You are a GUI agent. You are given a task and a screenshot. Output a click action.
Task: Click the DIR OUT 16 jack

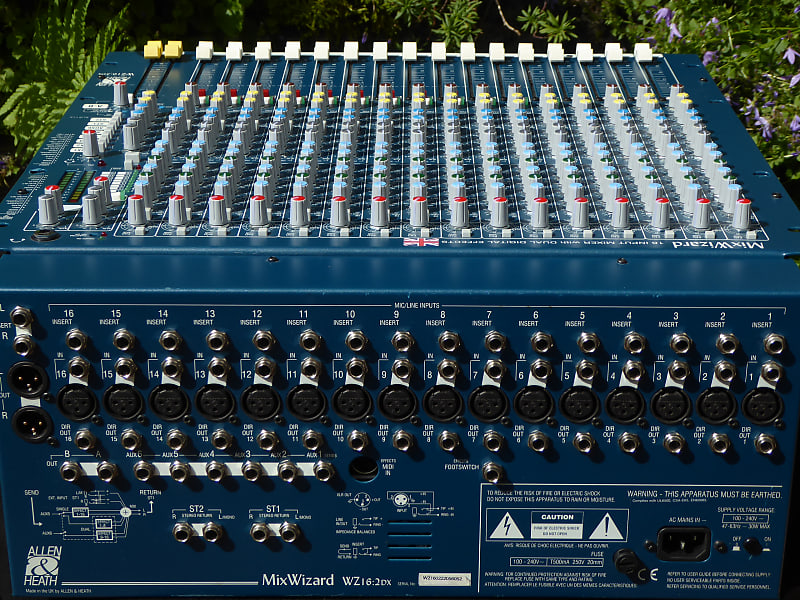[85, 439]
